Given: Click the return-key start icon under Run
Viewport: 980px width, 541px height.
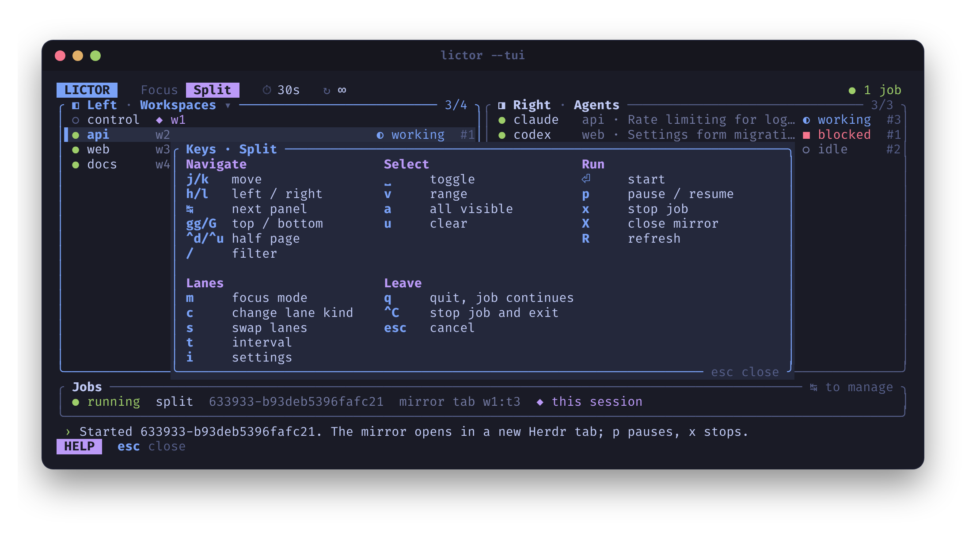Looking at the screenshot, I should [586, 179].
